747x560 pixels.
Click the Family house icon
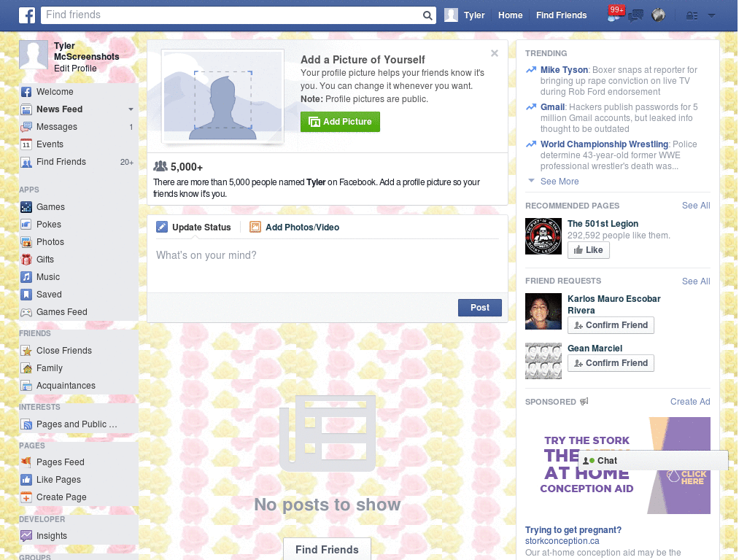(26, 368)
